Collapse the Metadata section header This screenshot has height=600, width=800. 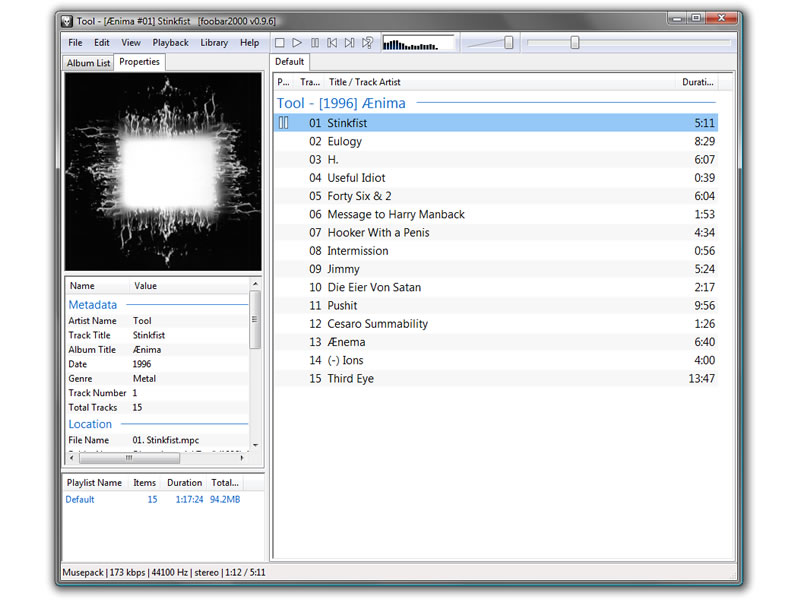point(93,305)
